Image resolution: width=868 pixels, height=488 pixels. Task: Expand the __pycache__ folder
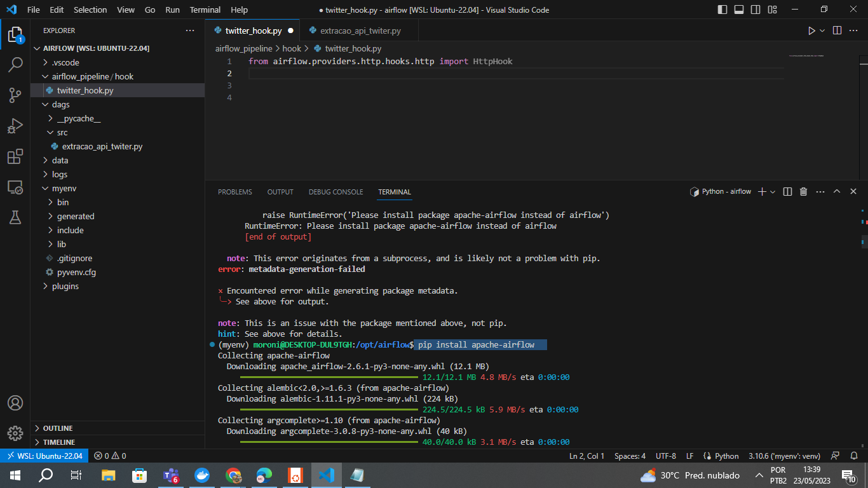tap(118, 118)
